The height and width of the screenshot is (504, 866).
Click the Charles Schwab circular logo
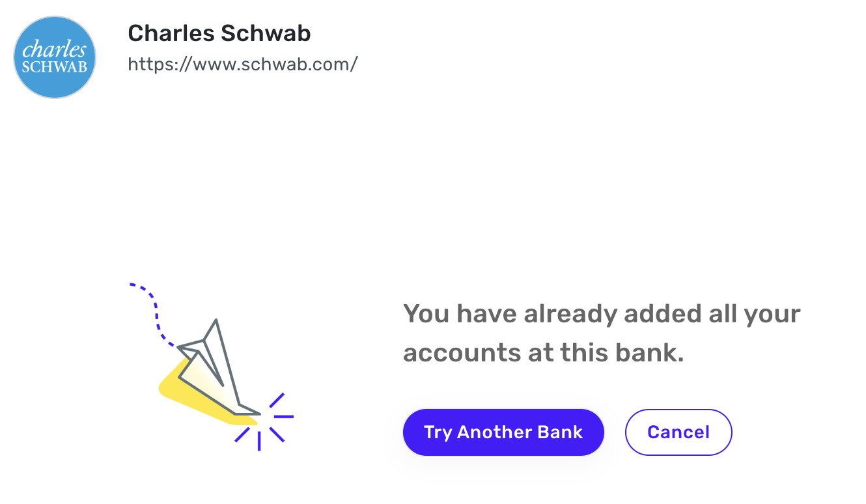[55, 57]
